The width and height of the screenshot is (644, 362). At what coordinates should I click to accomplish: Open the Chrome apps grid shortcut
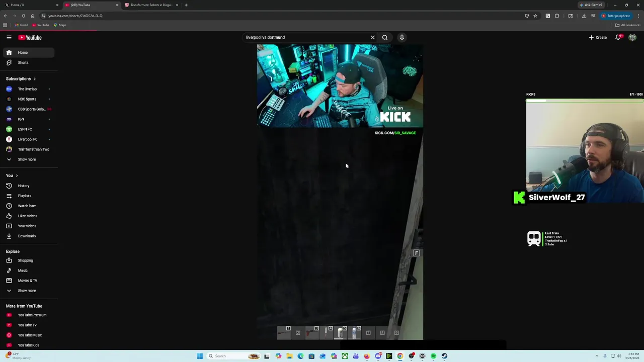pos(5,25)
